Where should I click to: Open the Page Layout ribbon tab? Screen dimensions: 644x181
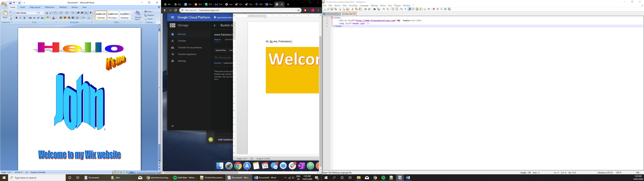[35, 7]
